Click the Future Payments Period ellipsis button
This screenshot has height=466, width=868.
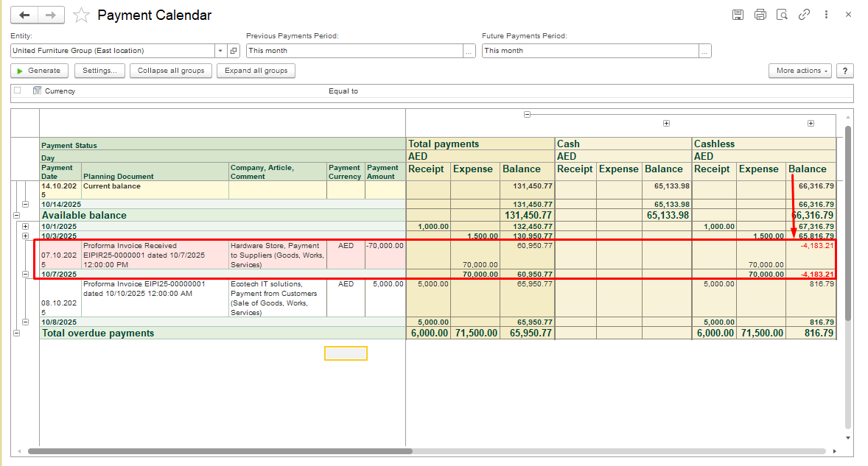click(x=705, y=51)
